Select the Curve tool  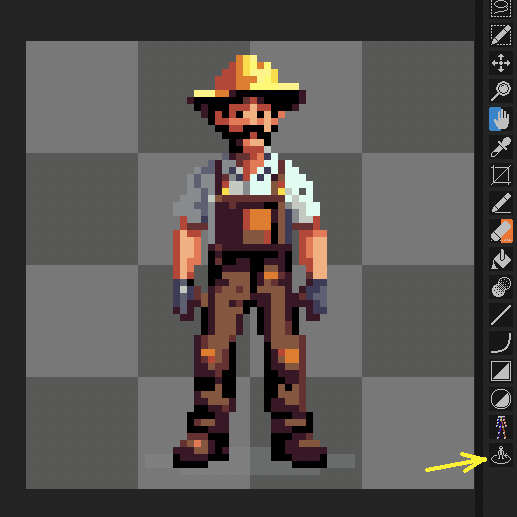click(501, 343)
